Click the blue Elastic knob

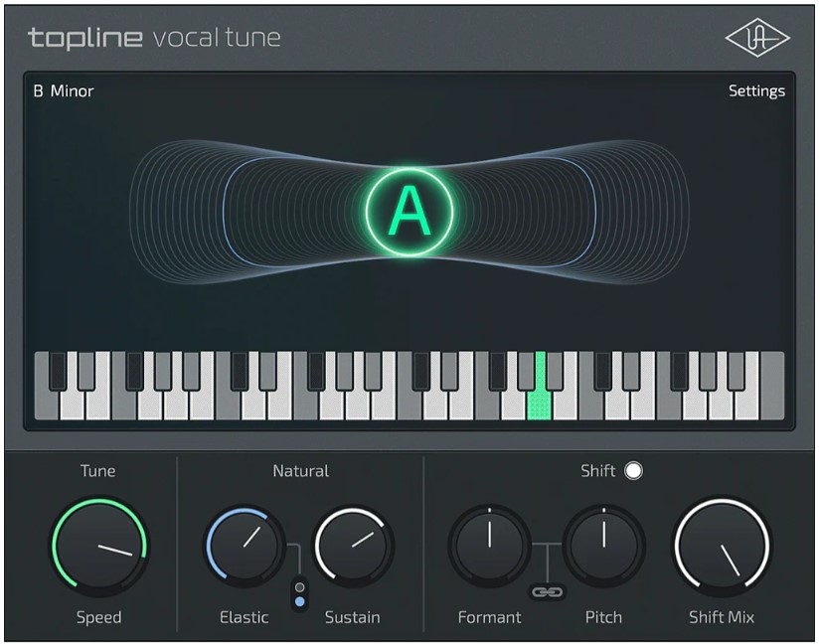click(245, 546)
